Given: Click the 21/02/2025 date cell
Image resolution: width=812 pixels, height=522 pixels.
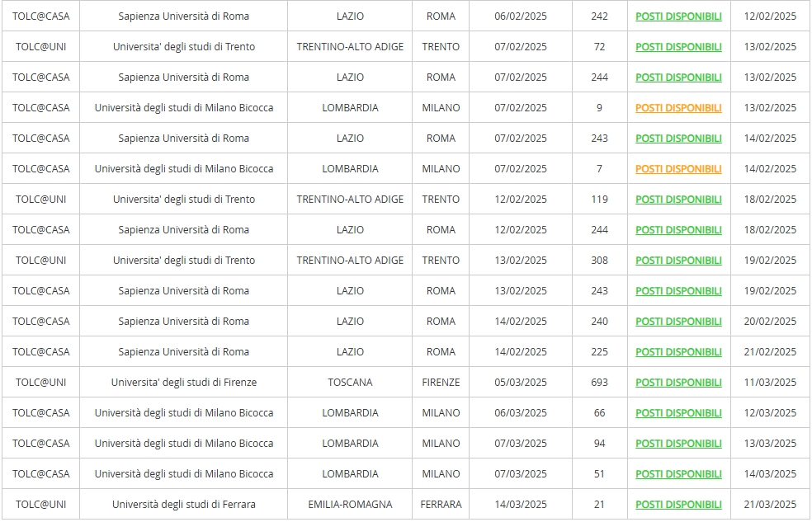Looking at the screenshot, I should pyautogui.click(x=770, y=352).
